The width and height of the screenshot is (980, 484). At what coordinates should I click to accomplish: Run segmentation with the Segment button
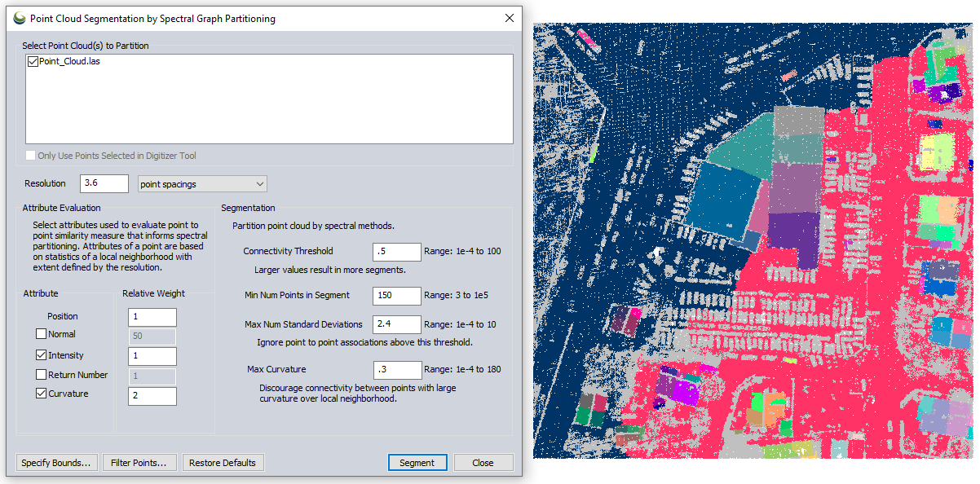pos(417,463)
